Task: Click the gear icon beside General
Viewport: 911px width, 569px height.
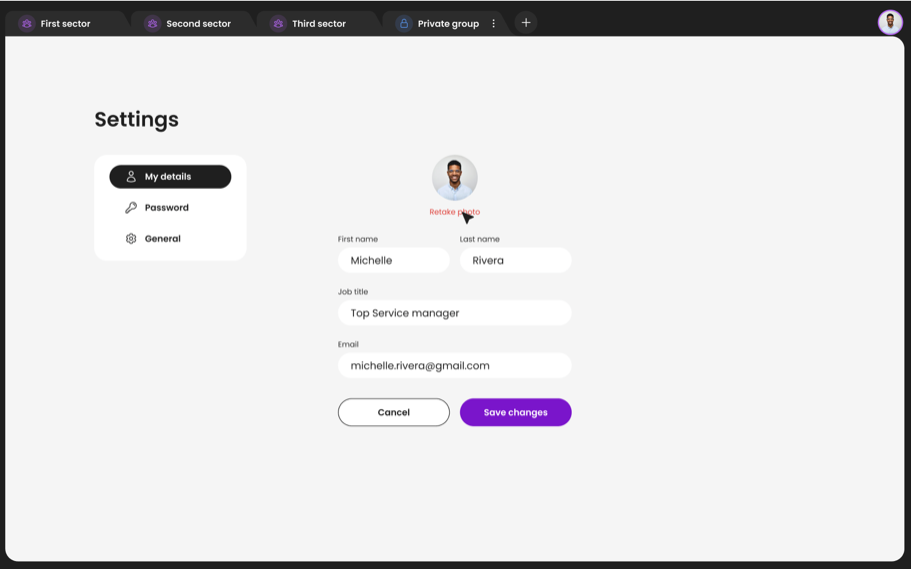Action: [131, 239]
